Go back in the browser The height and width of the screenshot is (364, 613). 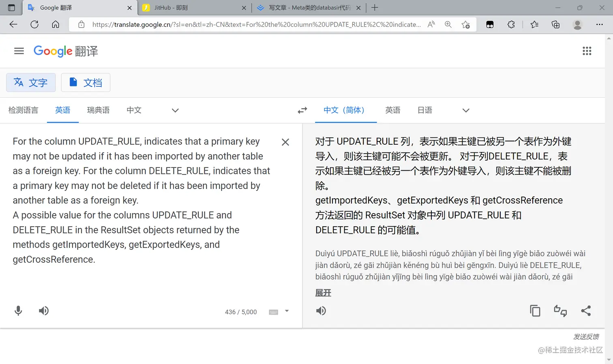coord(13,24)
